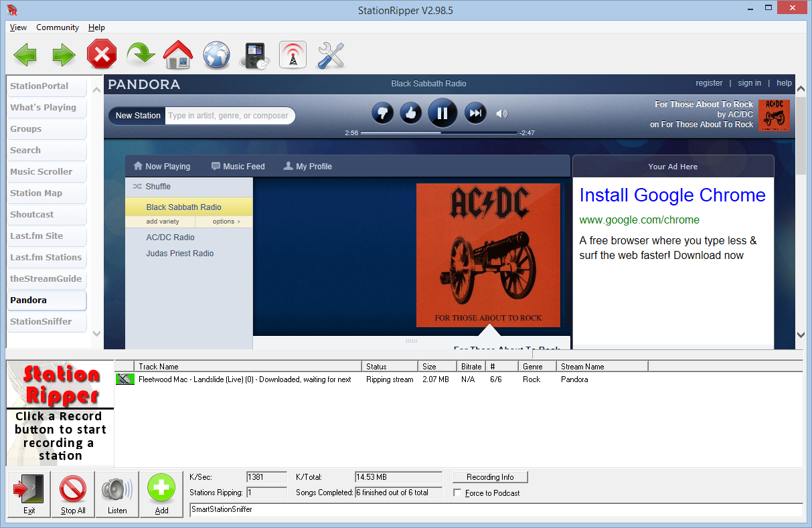Click the Install Google Chrome ad link
Screen dimensions: 812x528
672,195
